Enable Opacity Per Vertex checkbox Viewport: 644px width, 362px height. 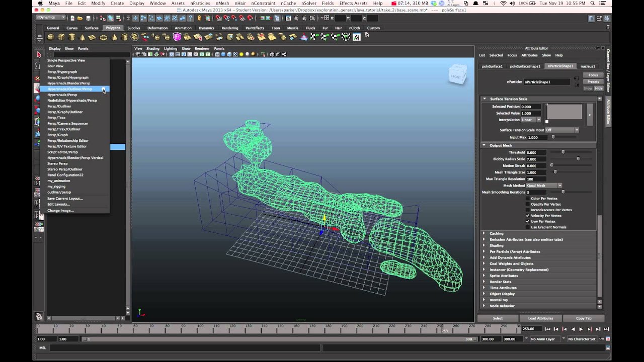[x=528, y=204]
